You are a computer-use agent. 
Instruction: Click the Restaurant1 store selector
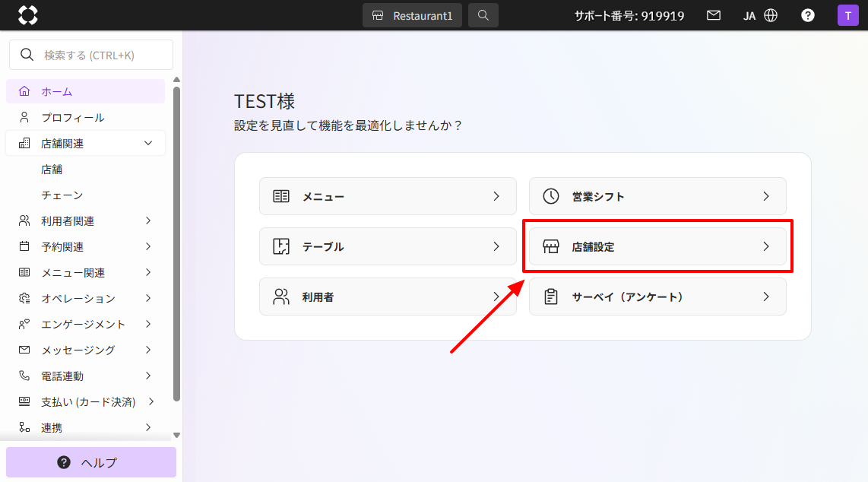(x=412, y=15)
